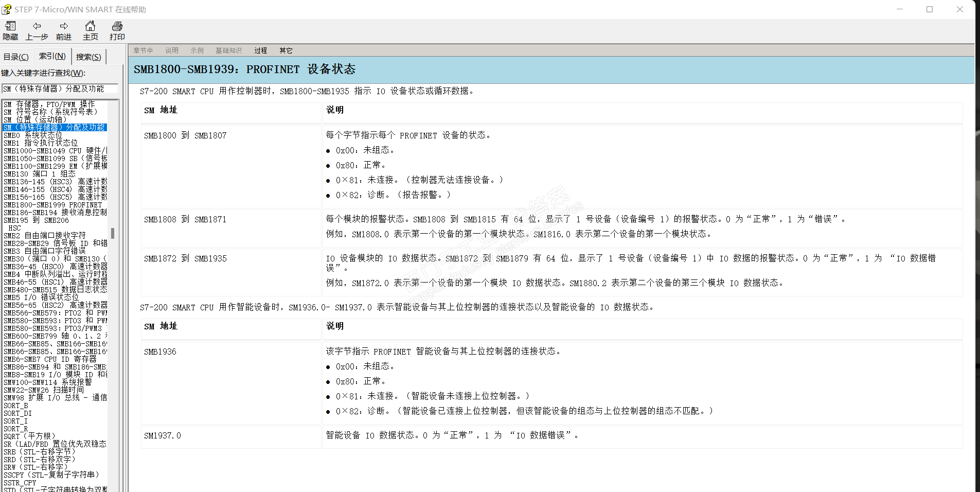Select index entry SMW98 扩展 I/O 总线
The width and height of the screenshot is (980, 492).
(55, 398)
